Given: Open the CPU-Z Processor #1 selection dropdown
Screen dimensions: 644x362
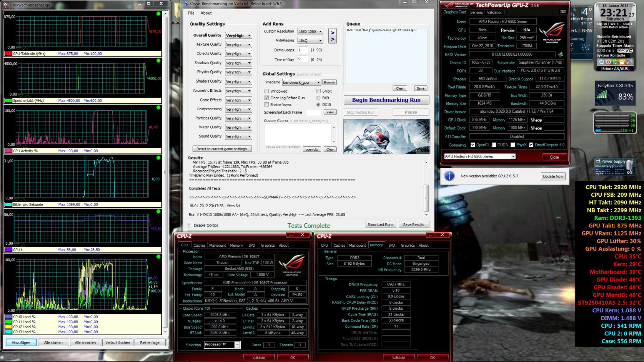Looking at the screenshot, I should coord(222,345).
